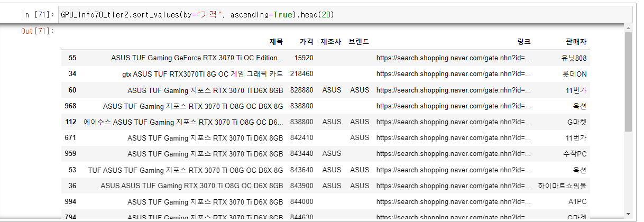Image resolution: width=644 pixels, height=222 pixels.
Task: Open the naver shopping link in row 112
Action: click(454, 122)
